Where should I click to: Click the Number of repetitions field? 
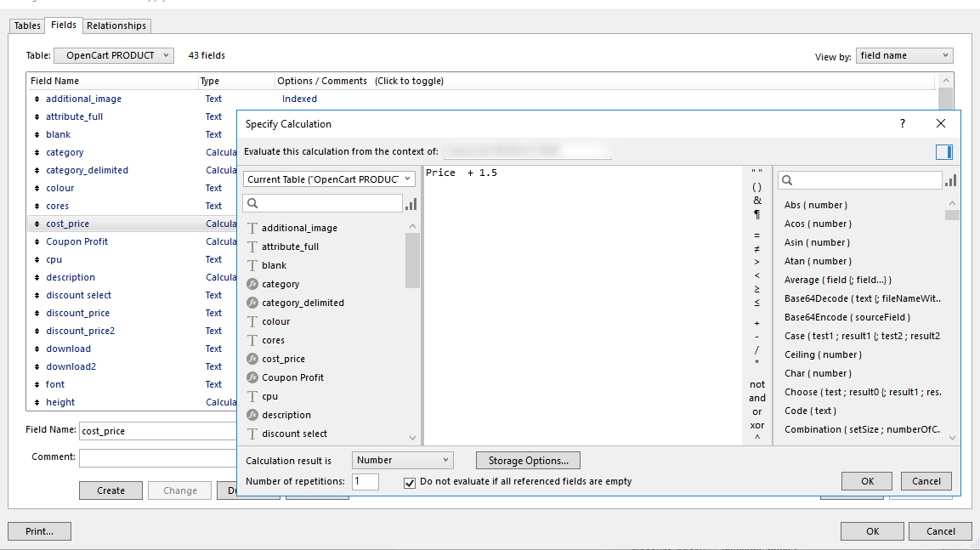[x=365, y=481]
